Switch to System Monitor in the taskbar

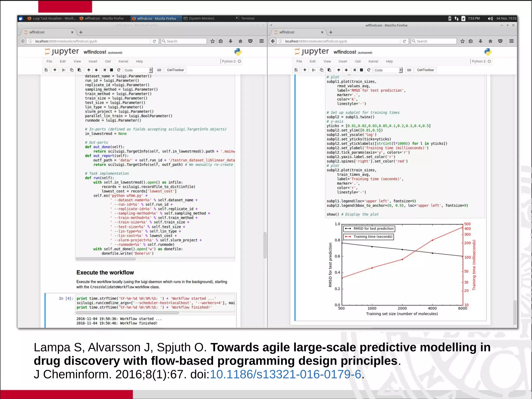(x=199, y=18)
